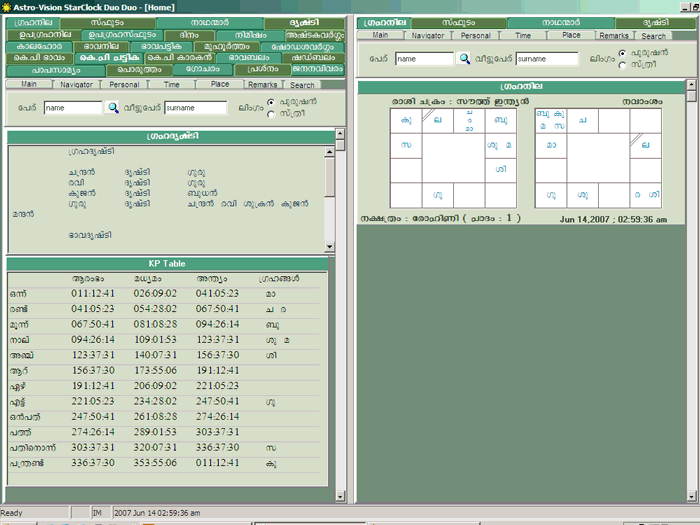The height and width of the screenshot is (525, 700).
Task: Open Remarks tab in right panel
Action: (614, 35)
